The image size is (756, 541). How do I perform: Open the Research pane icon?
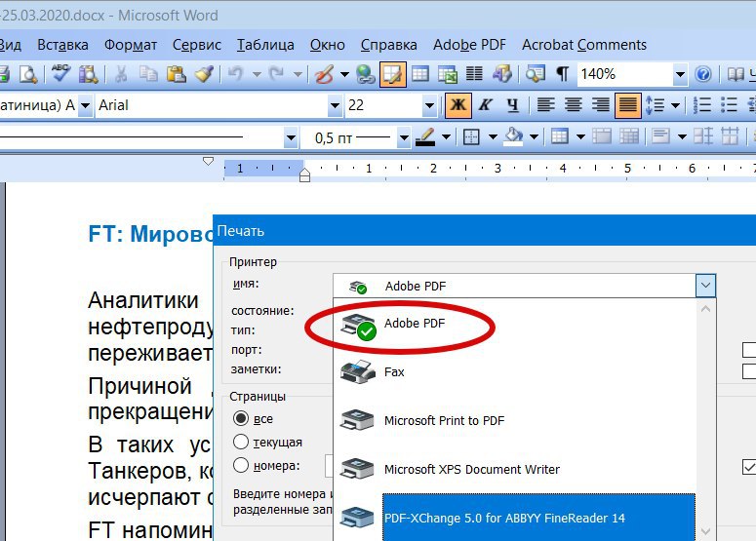click(89, 74)
